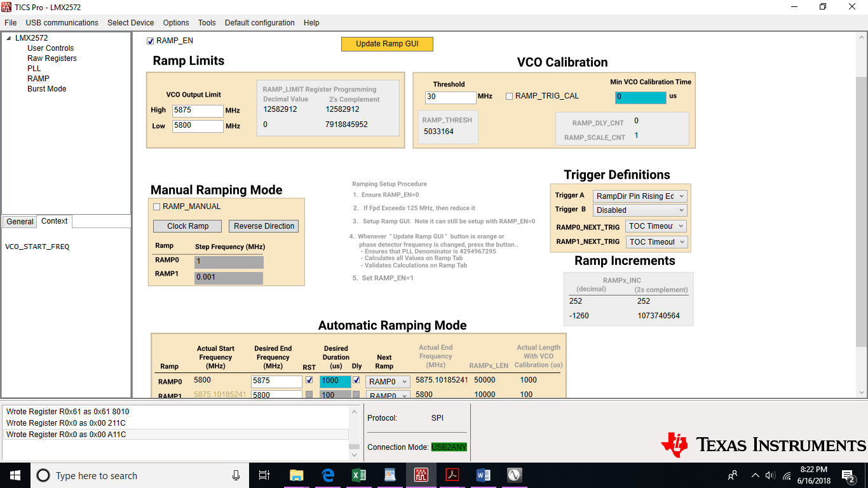Open the File menu
The width and height of the screenshot is (868, 488).
pos(11,23)
